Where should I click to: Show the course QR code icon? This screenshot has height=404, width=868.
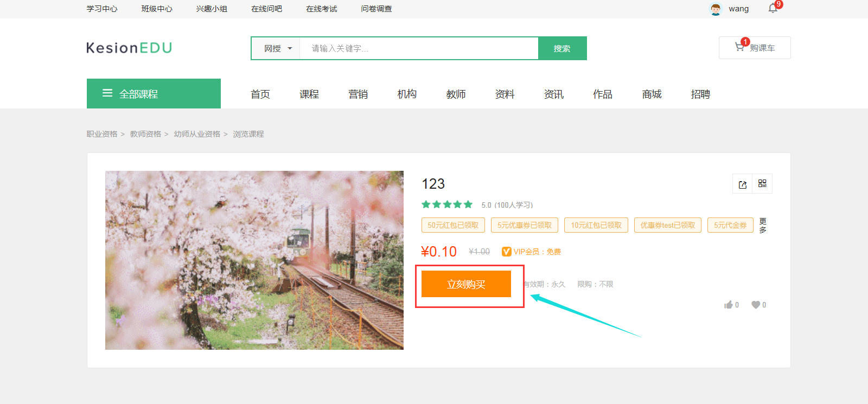pyautogui.click(x=762, y=184)
